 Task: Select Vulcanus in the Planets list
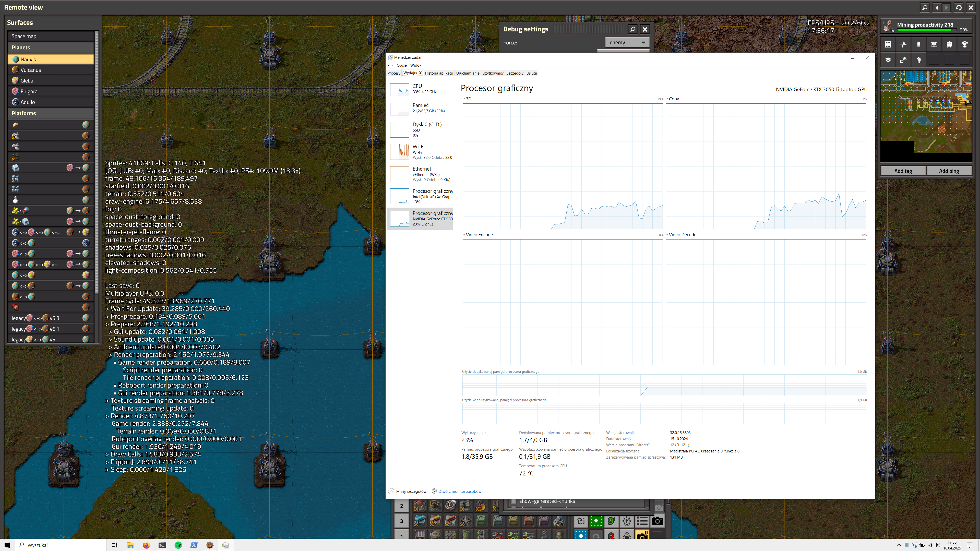click(x=51, y=70)
